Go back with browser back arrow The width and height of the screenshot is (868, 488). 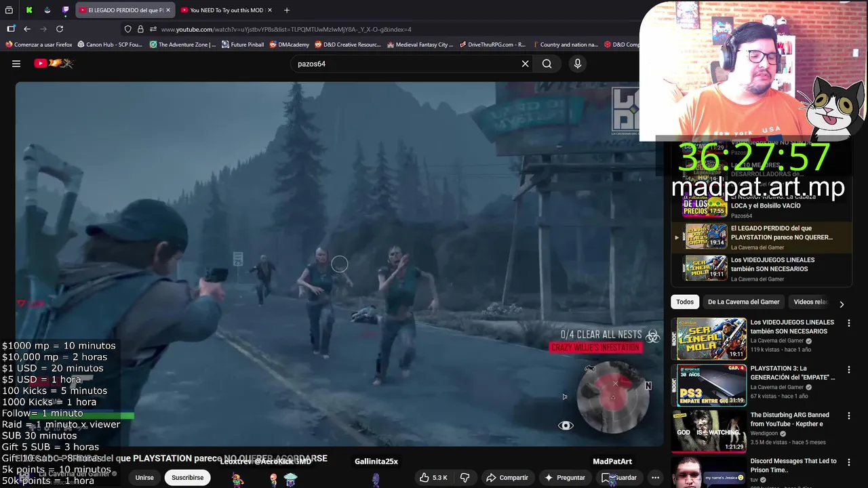pos(27,29)
